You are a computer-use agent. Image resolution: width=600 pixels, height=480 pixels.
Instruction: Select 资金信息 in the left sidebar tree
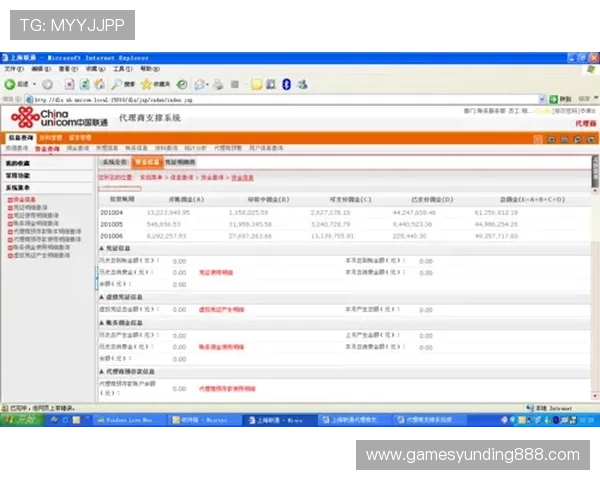(x=24, y=199)
